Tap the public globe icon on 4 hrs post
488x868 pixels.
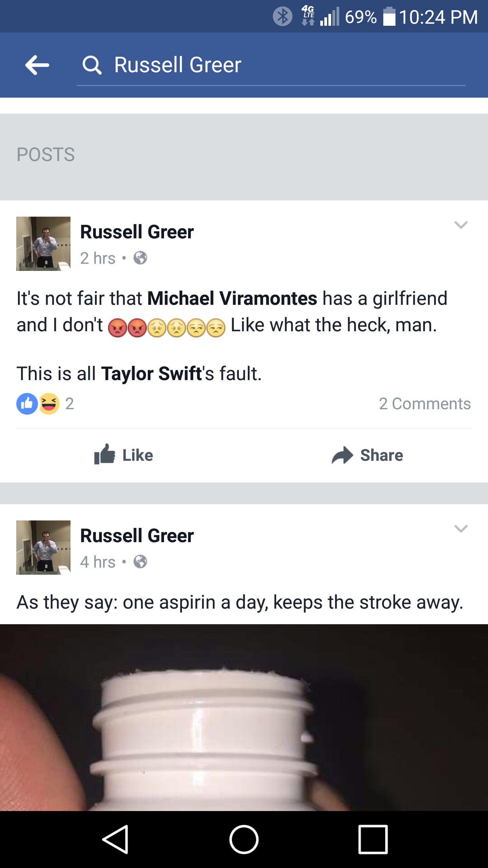[x=140, y=562]
